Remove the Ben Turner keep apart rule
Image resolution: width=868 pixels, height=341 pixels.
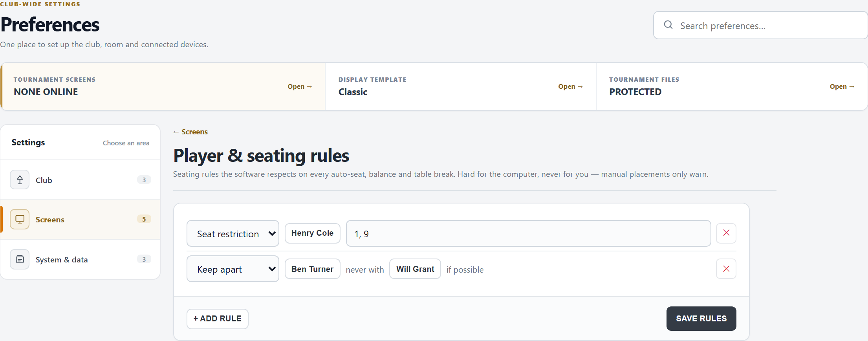coord(726,269)
